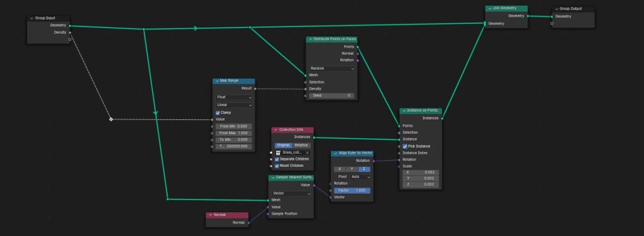
Task: Clear the Grass_coll collection with X icon
Action: (307, 153)
